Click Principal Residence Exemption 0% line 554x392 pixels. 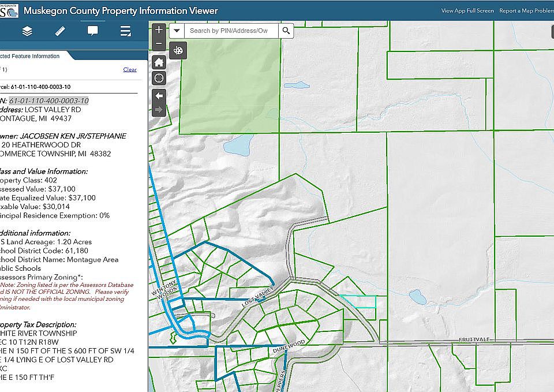point(55,215)
